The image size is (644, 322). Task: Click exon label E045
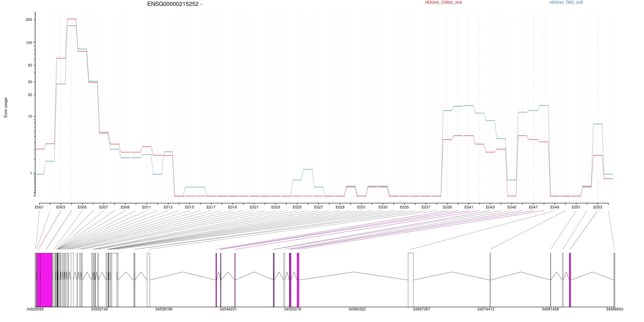coord(512,207)
